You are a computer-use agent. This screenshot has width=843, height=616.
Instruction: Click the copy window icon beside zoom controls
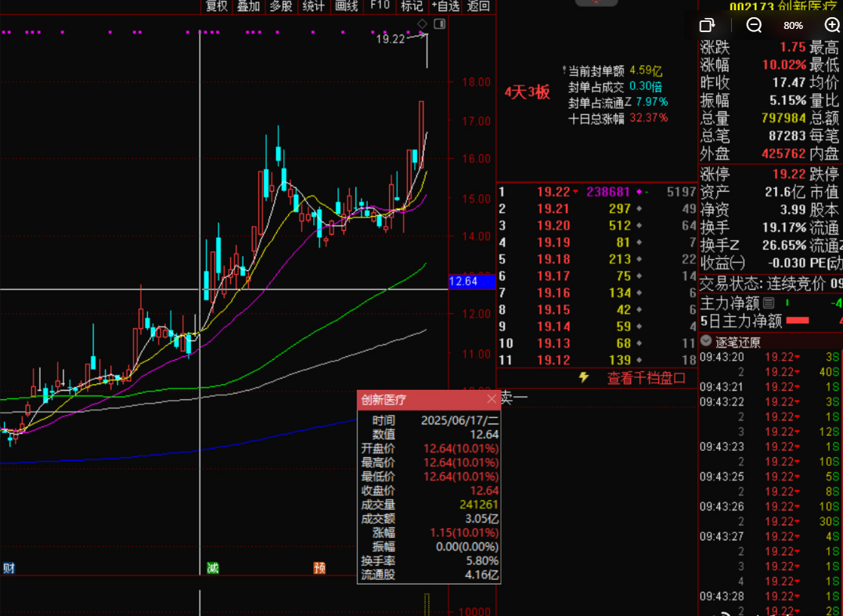click(x=707, y=25)
